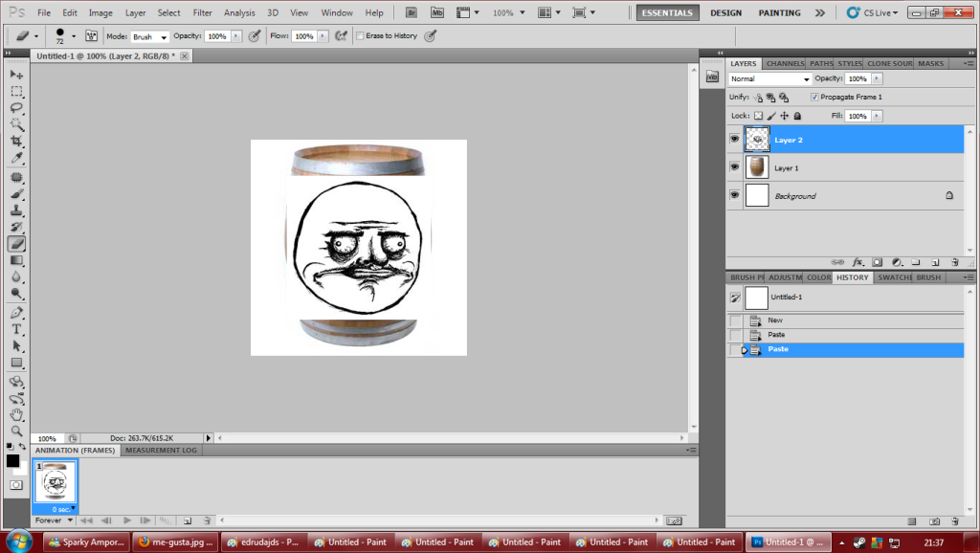This screenshot has width=980, height=553.
Task: Open the Analysis menu
Action: 239,12
